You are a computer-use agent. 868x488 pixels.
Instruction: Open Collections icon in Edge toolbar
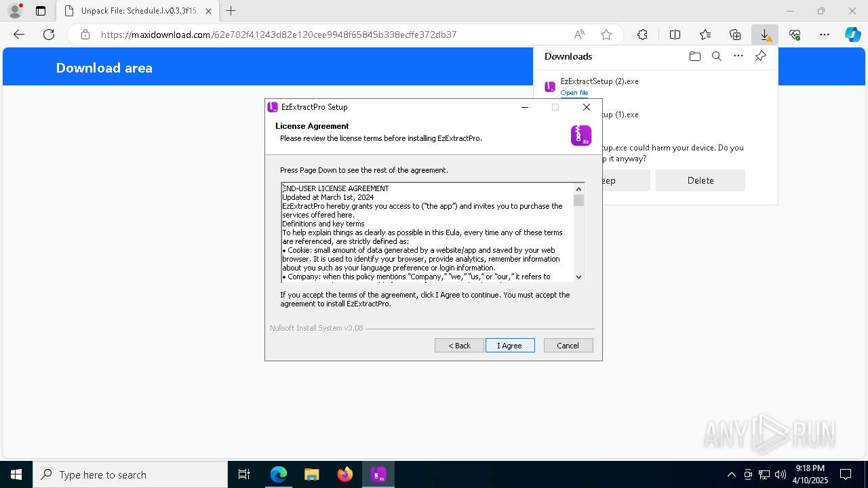(x=735, y=35)
